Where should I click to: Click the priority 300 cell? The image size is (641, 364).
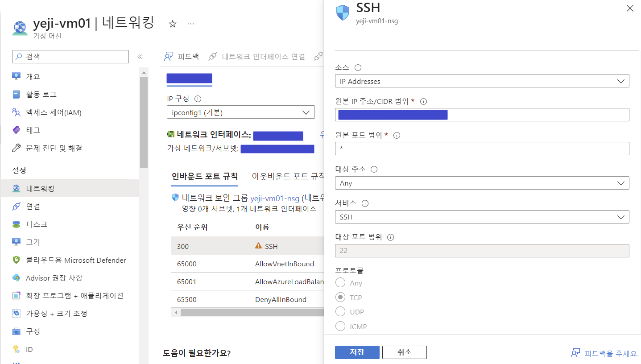183,246
